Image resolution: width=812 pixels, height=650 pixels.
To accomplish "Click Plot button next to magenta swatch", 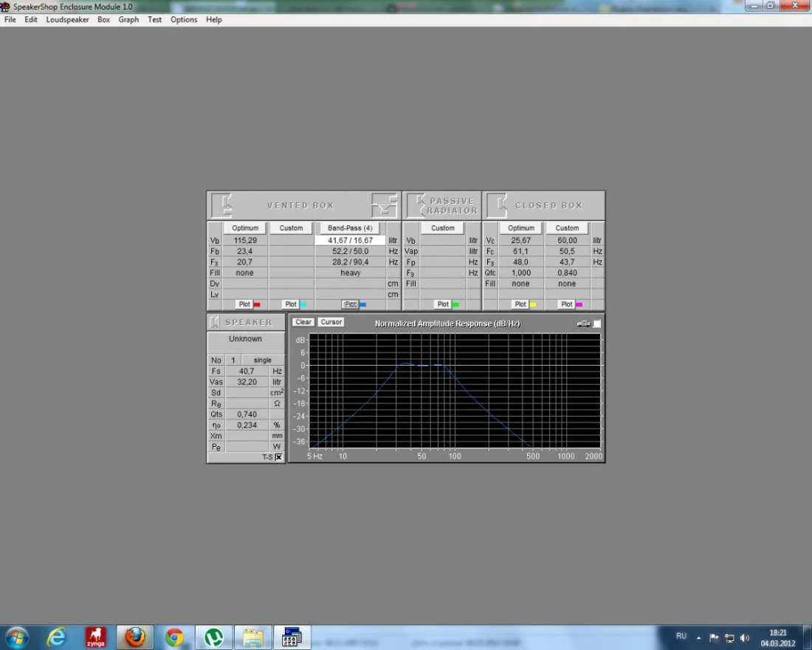I will tap(567, 304).
